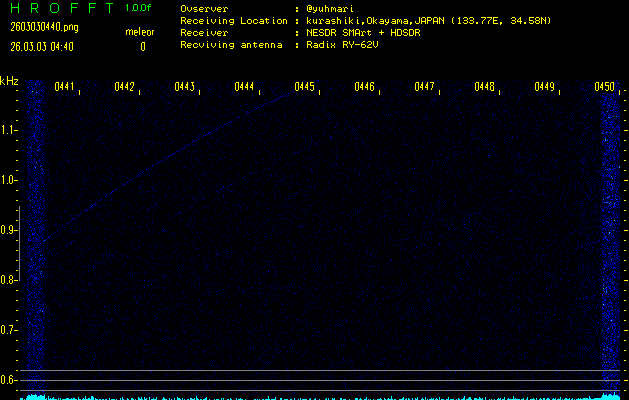Select the NESDR SMArt + HDSDR receiver text

pyautogui.click(x=365, y=32)
